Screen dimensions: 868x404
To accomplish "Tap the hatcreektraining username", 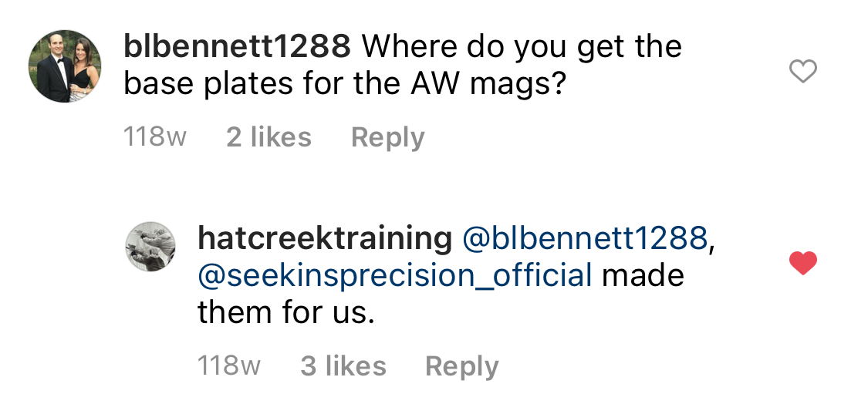I will 325,238.
